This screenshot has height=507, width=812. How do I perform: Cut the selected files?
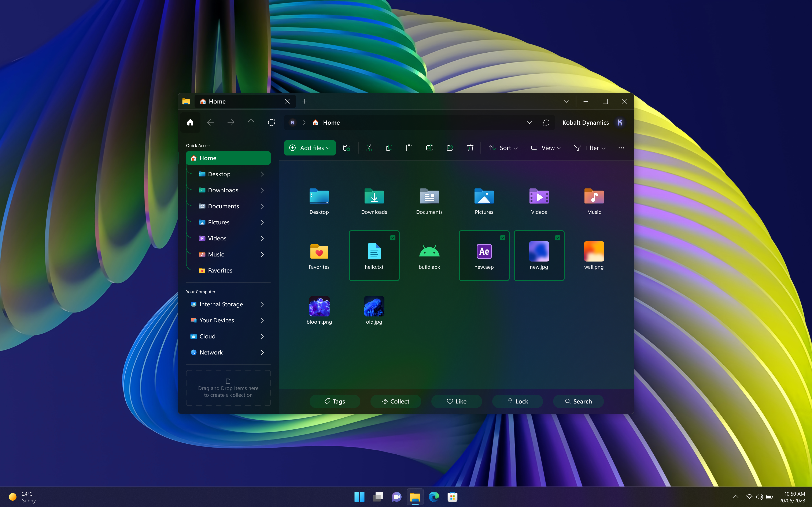click(369, 147)
